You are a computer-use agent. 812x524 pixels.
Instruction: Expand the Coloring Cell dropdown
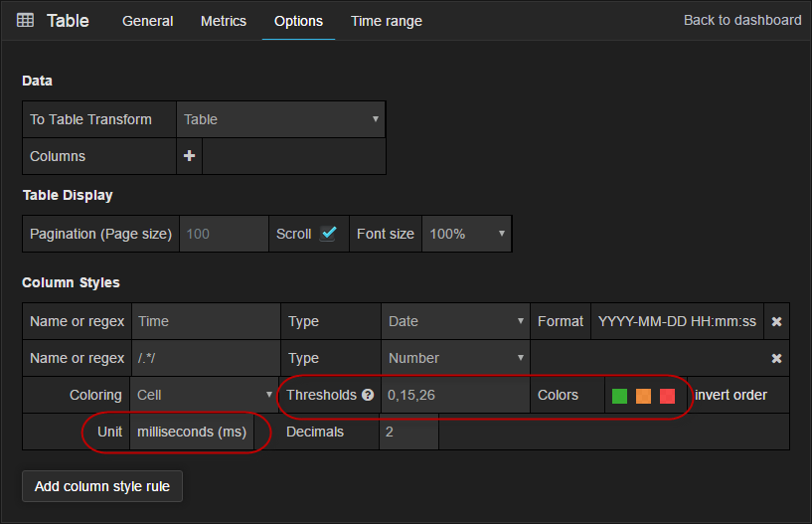[x=204, y=395]
